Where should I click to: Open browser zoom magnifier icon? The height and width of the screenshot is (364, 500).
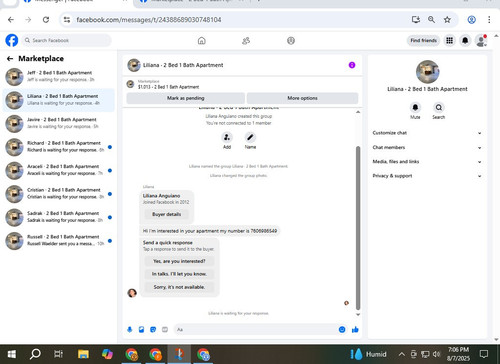coord(431,20)
